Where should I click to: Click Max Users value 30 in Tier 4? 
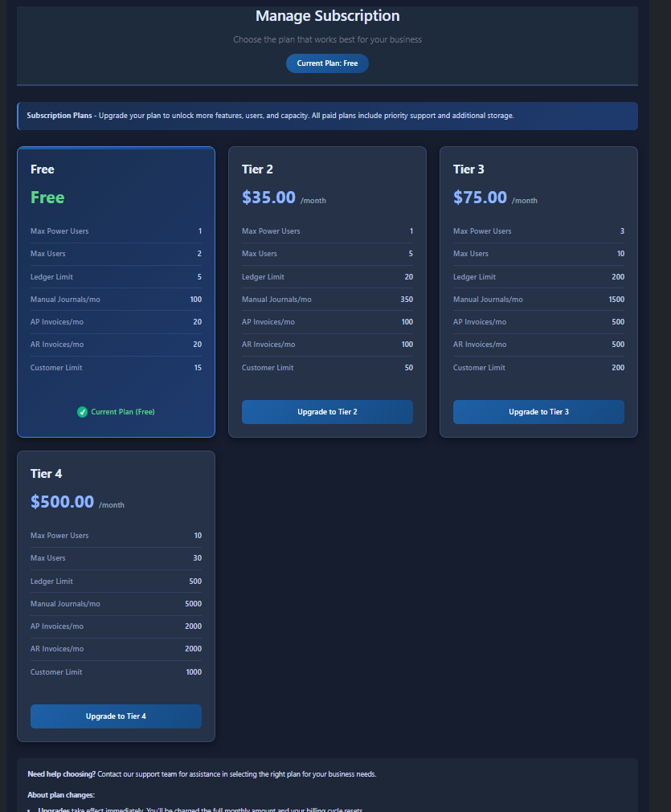click(x=198, y=558)
